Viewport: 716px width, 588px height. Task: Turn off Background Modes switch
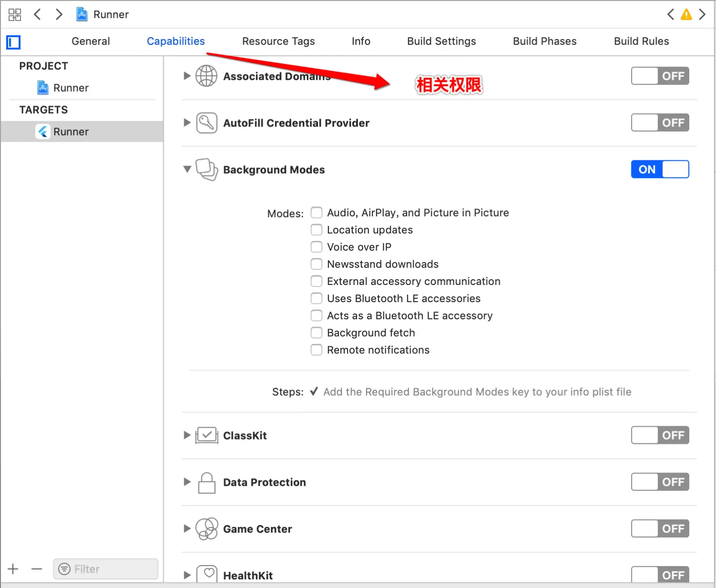pos(660,169)
